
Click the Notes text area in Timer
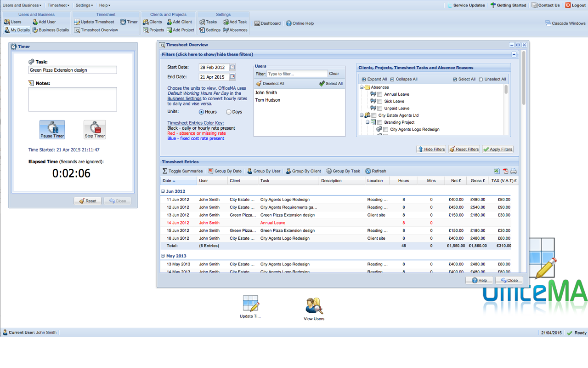pyautogui.click(x=73, y=99)
